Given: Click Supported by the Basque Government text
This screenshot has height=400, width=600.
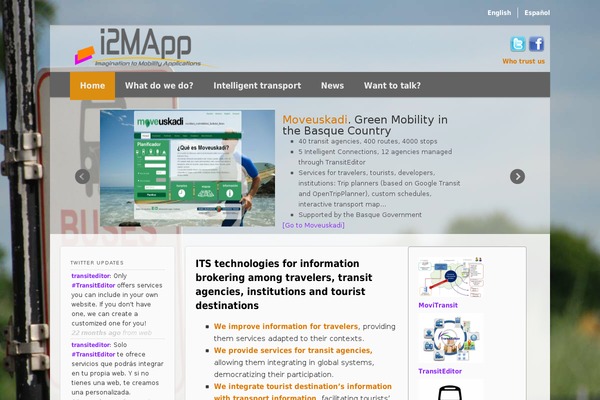Looking at the screenshot, I should tap(360, 215).
